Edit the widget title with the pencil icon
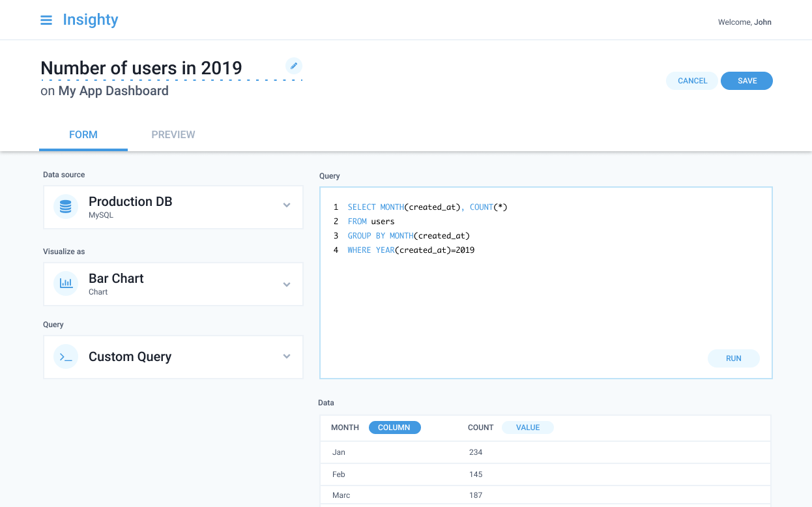The height and width of the screenshot is (507, 812). coord(294,66)
